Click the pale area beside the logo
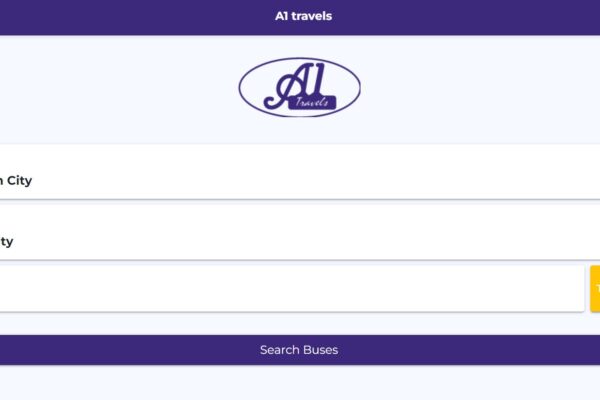Image resolution: width=600 pixels, height=400 pixels. tap(478, 89)
